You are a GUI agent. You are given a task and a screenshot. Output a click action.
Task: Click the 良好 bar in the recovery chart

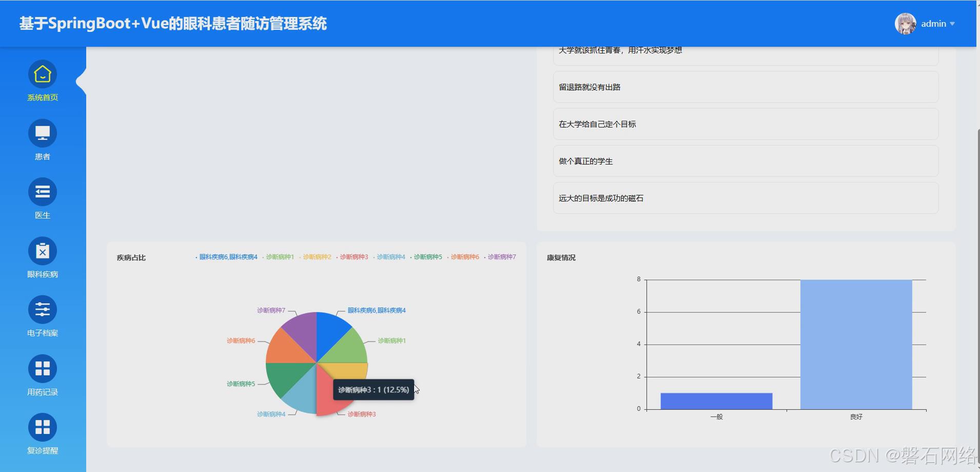tap(856, 344)
